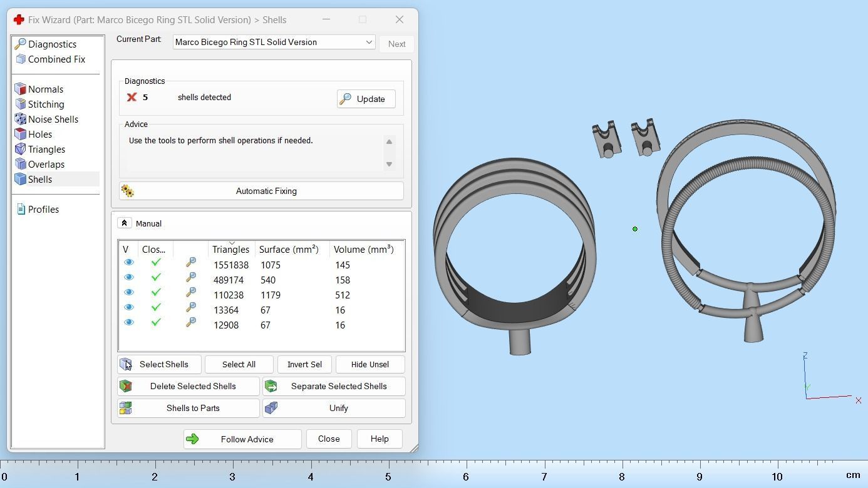This screenshot has height=488, width=868.
Task: Toggle visibility of the 1551838-triangle shell
Action: [129, 262]
